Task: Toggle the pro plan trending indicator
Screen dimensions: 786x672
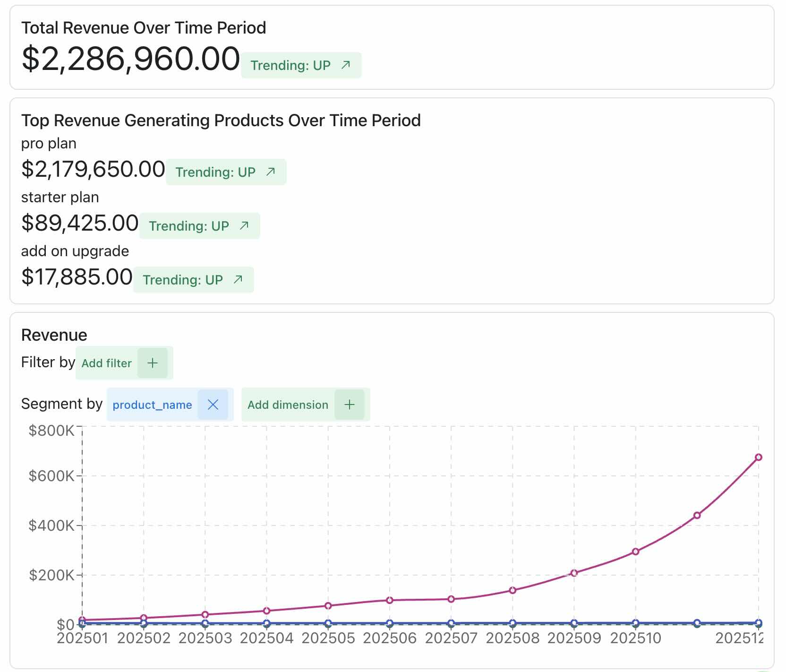Action: (x=226, y=172)
